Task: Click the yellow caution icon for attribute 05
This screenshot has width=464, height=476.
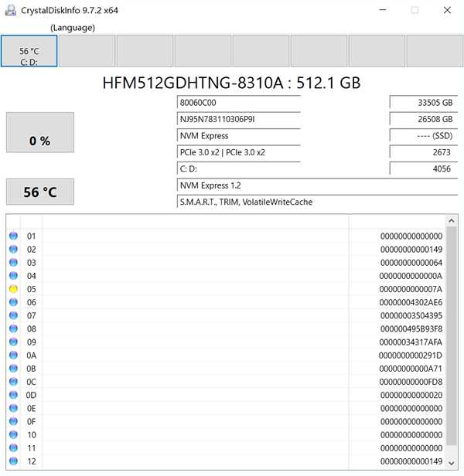Action: 13,289
